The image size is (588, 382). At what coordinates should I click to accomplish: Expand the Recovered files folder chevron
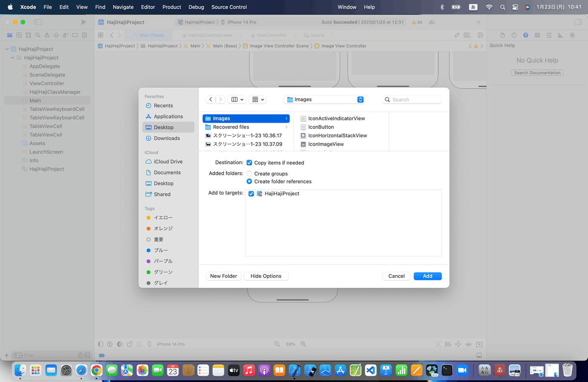(x=286, y=127)
